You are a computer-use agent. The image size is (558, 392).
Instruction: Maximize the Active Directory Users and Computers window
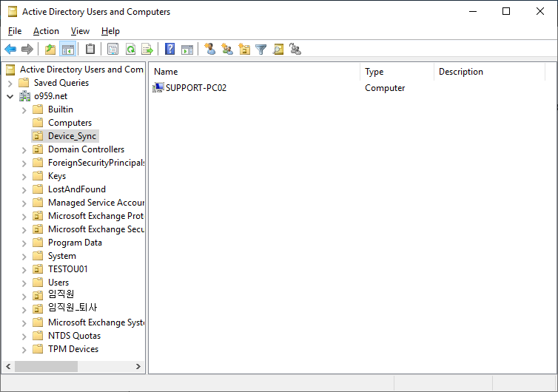pyautogui.click(x=506, y=11)
